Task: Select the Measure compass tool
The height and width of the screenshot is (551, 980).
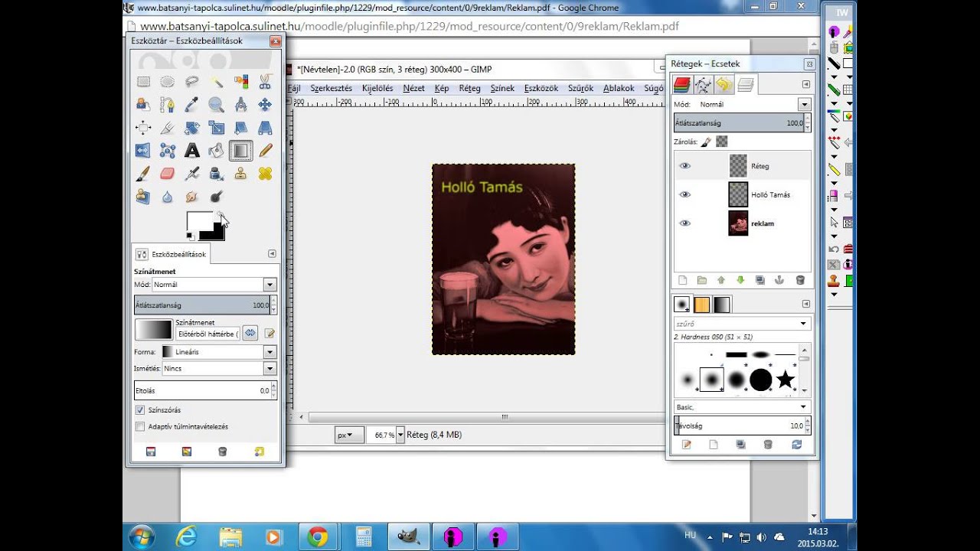Action: [x=241, y=105]
